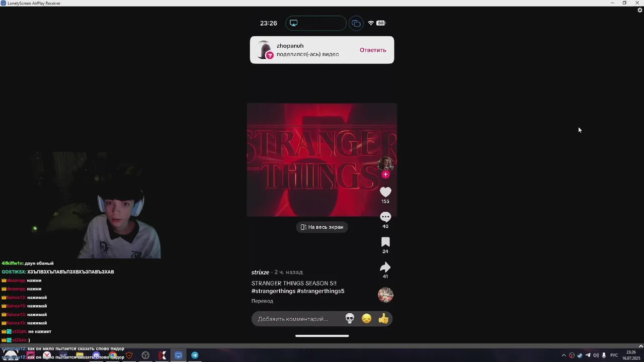The width and height of the screenshot is (644, 362).
Task: Tap the 'На весь экран' fullscreen button
Action: tap(322, 227)
